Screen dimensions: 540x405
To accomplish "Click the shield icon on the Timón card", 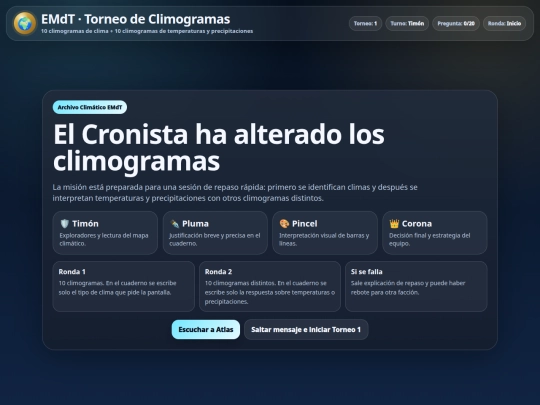I will [64, 224].
